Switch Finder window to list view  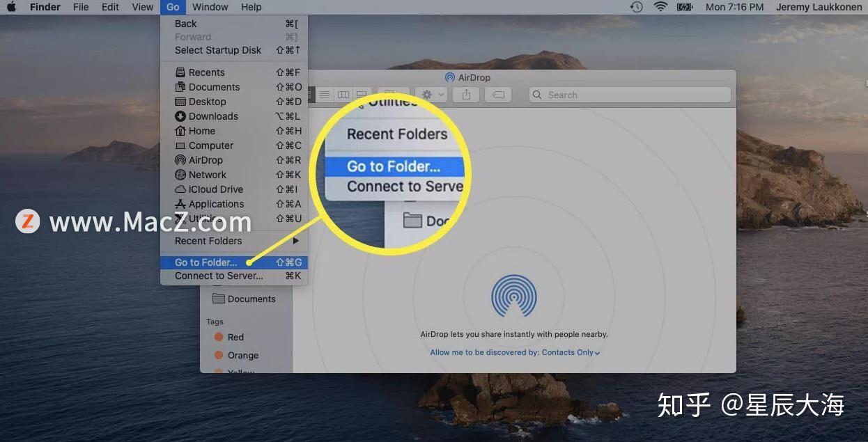[x=325, y=95]
